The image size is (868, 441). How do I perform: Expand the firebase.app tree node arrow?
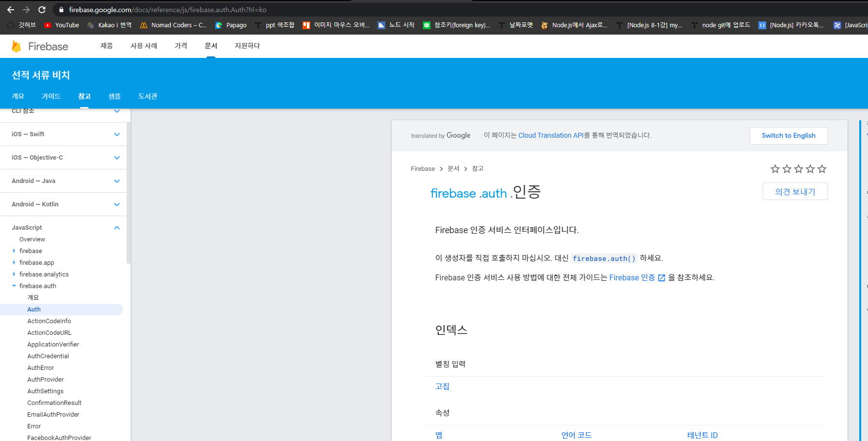(x=14, y=262)
